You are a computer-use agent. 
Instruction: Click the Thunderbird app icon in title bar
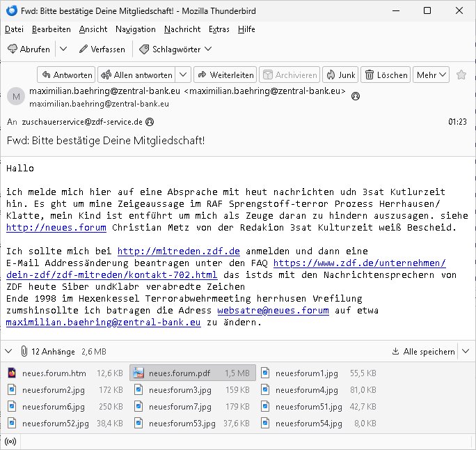coord(12,10)
